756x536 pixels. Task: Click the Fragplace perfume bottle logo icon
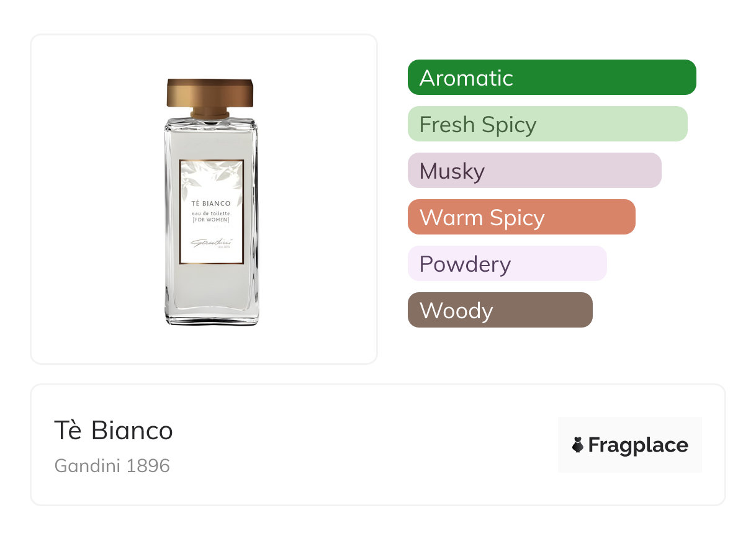[578, 445]
